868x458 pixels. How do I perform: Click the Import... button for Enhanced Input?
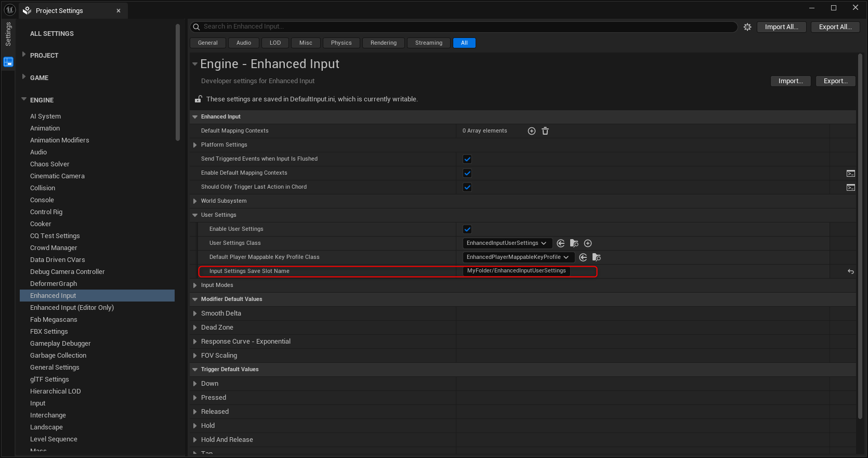point(791,81)
